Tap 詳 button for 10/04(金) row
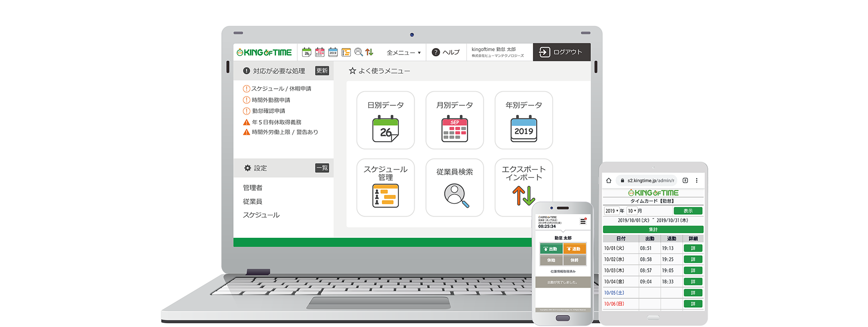Viewport: 868px width, 327px height. [x=693, y=282]
